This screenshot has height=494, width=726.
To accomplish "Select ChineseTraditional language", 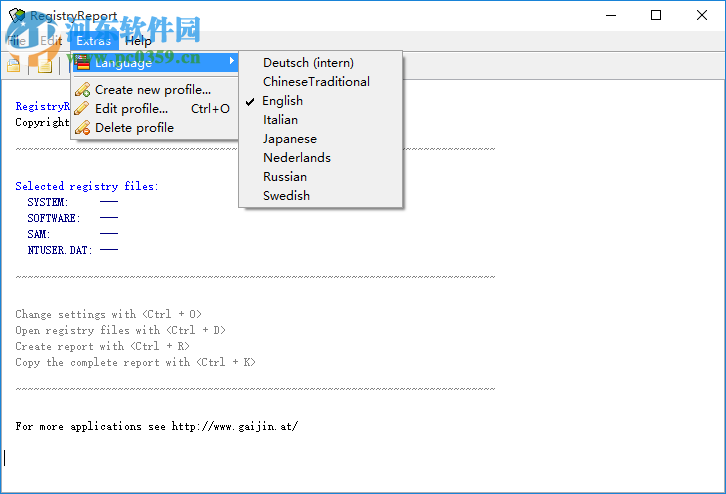I will (320, 81).
